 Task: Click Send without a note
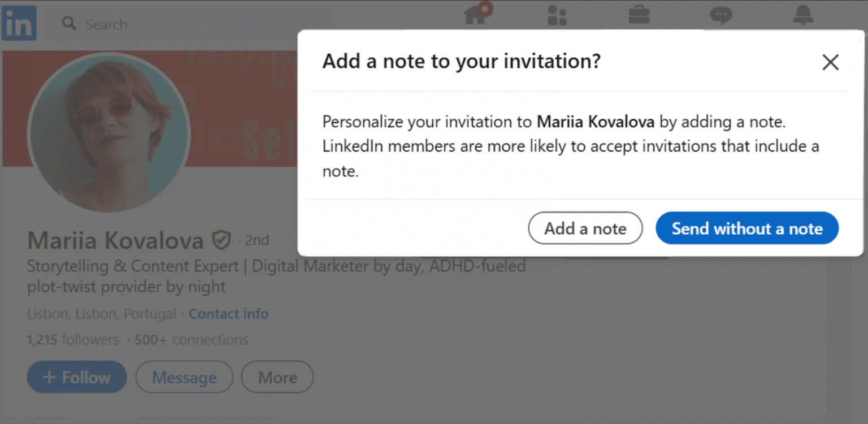click(x=747, y=228)
